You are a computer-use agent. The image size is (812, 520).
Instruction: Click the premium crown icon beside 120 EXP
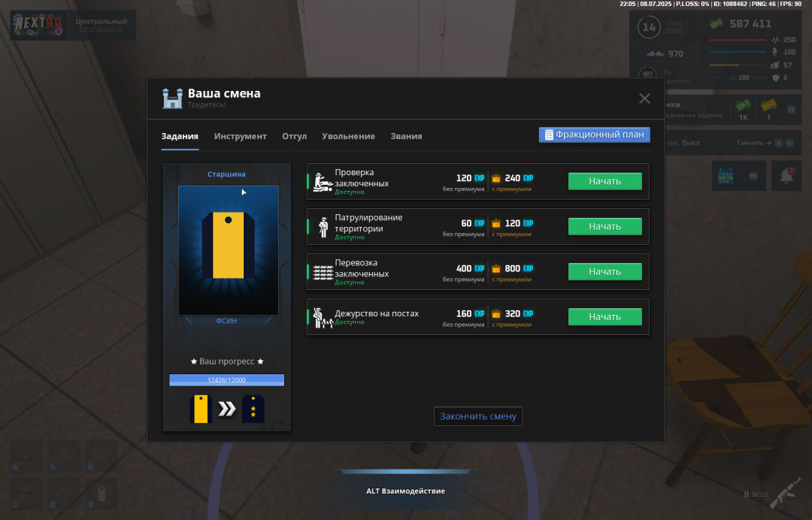click(x=496, y=223)
